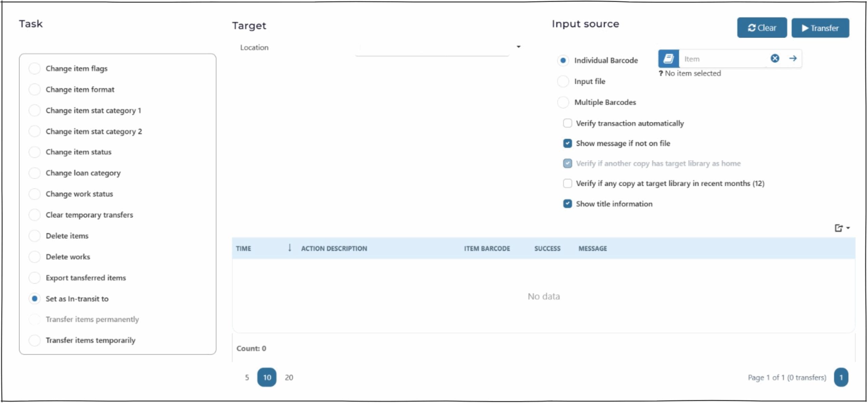Image resolution: width=868 pixels, height=403 pixels.
Task: Select the Input file radio option
Action: coord(563,81)
